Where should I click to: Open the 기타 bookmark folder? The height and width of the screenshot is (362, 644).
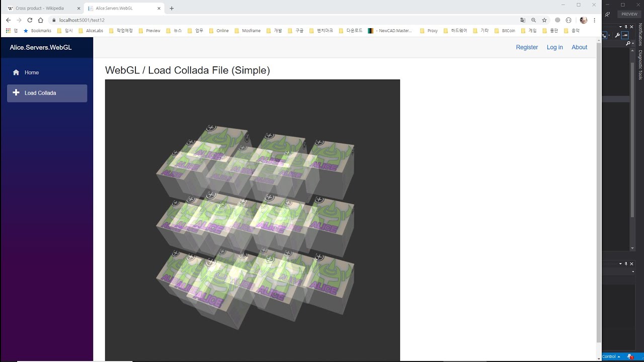481,31
